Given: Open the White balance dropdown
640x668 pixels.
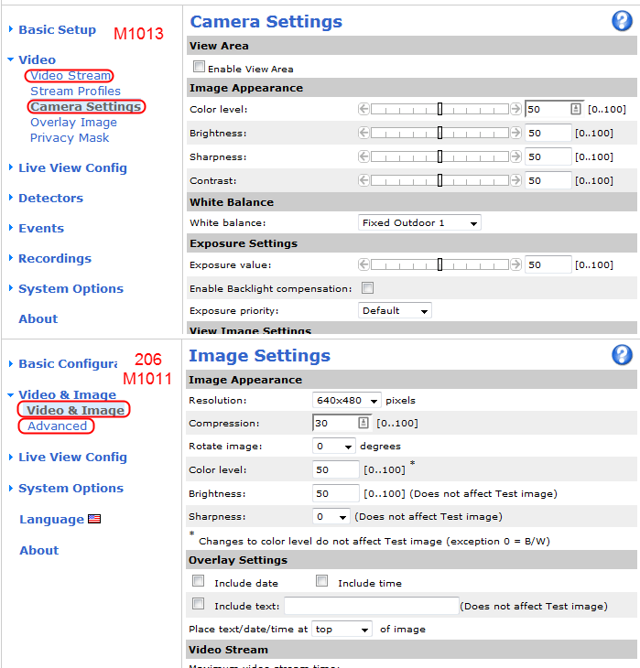Looking at the screenshot, I should coord(419,223).
